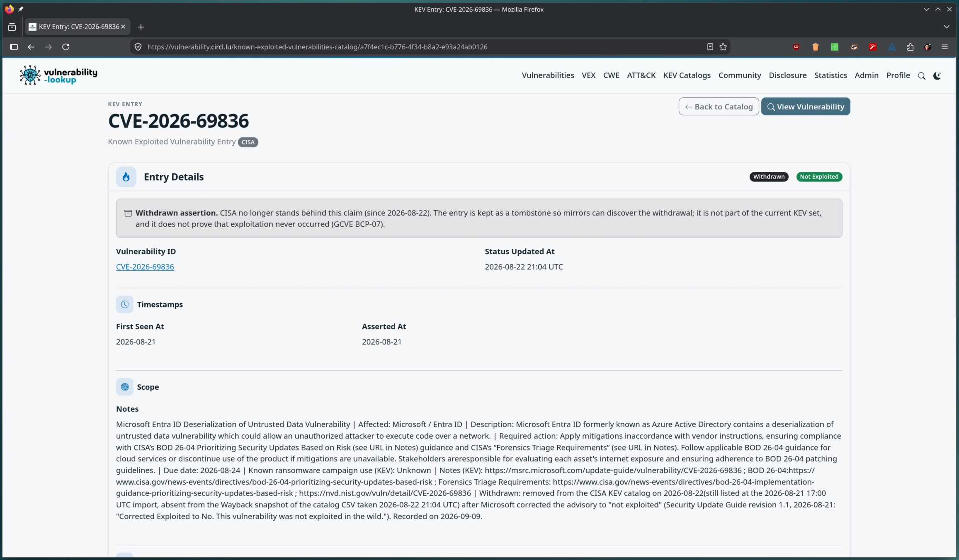This screenshot has height=560, width=959.
Task: Click the green square extension icon
Action: pyautogui.click(x=834, y=47)
